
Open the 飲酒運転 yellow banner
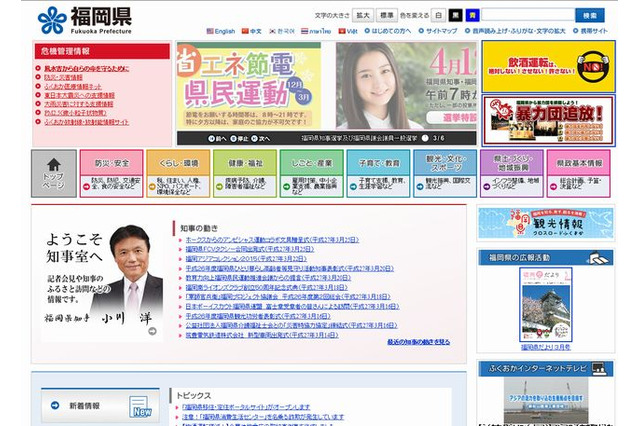[x=548, y=67]
